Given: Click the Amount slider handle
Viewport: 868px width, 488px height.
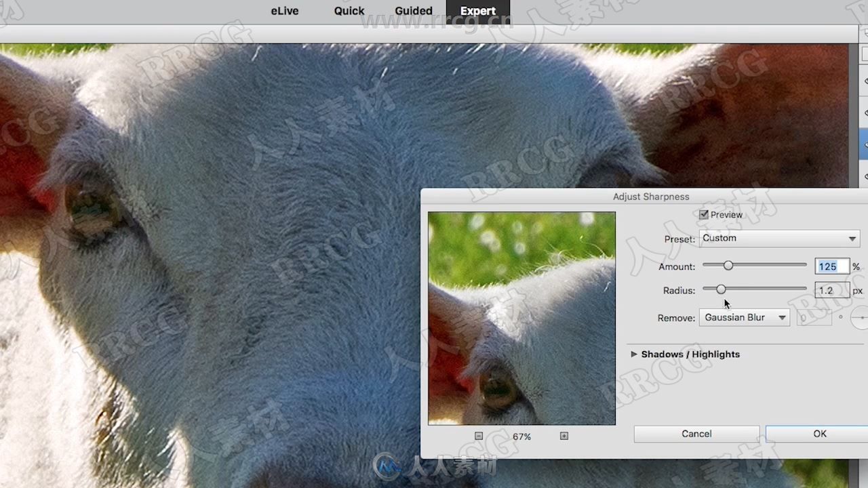Looking at the screenshot, I should (x=728, y=266).
